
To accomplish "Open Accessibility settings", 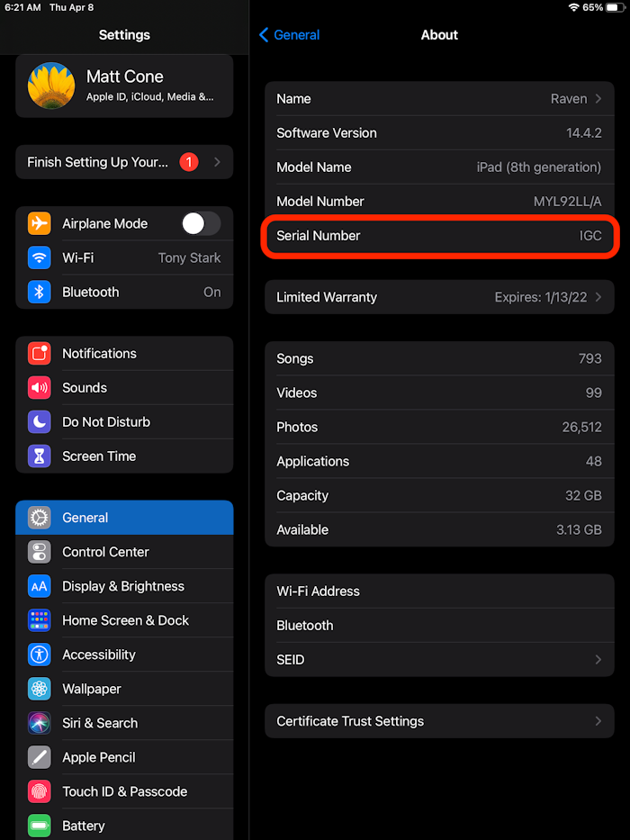I will 124,655.
